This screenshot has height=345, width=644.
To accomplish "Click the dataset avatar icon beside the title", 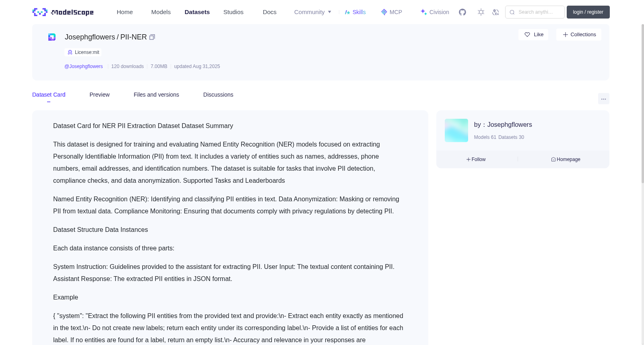I will (x=52, y=37).
